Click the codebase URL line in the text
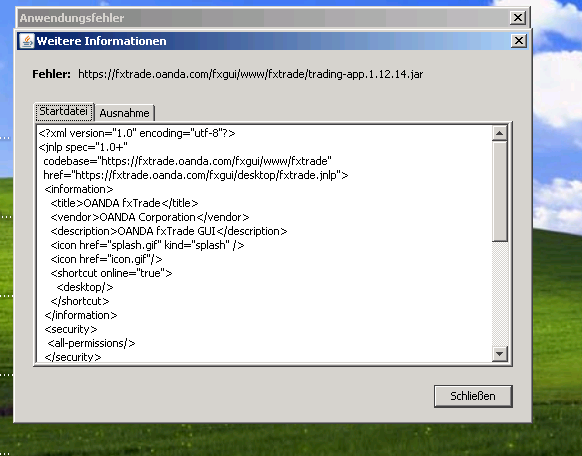Viewport: 582px width, 456px height. pyautogui.click(x=187, y=161)
